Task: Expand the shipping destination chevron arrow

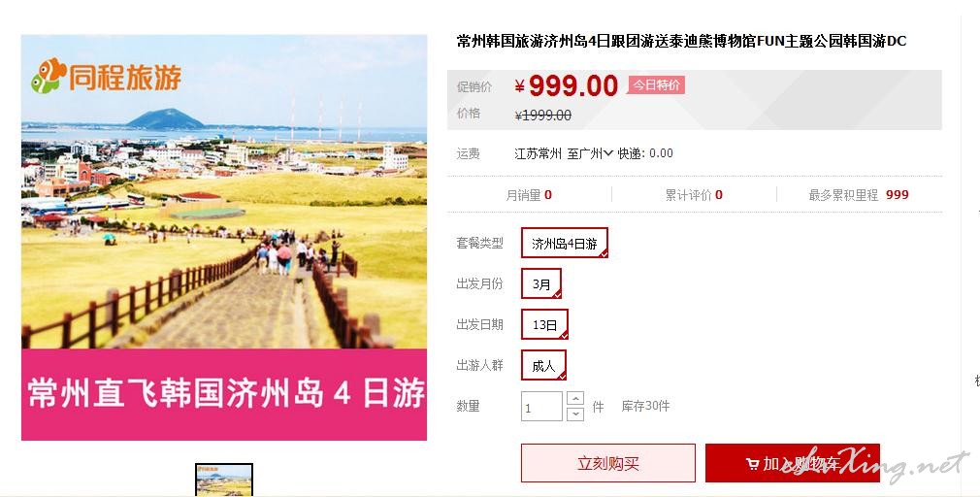Action: tap(608, 153)
